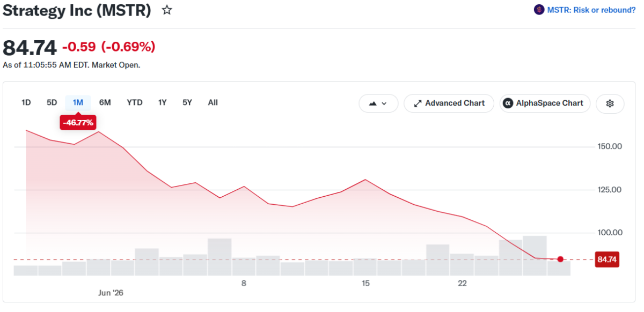The image size is (644, 312).
Task: Open the chart type dropdown
Action: [x=378, y=103]
